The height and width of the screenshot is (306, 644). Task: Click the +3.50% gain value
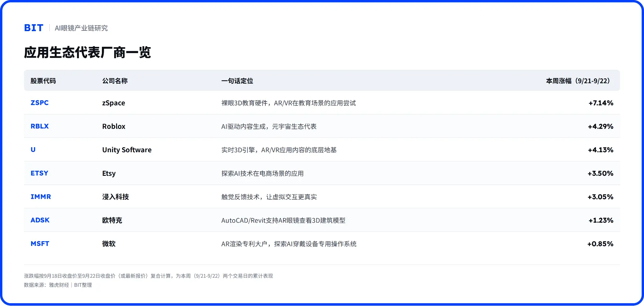click(601, 174)
